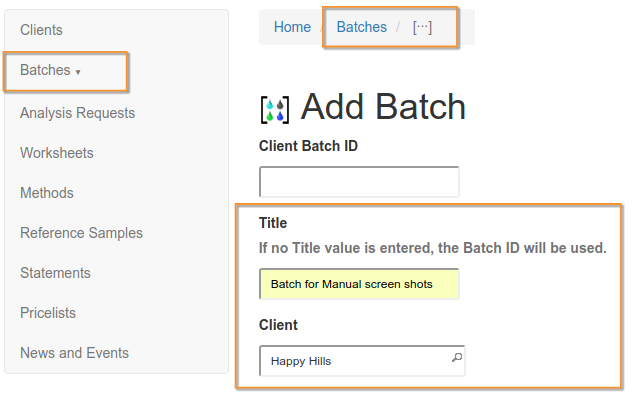Open the Clients sidebar item

[41, 30]
